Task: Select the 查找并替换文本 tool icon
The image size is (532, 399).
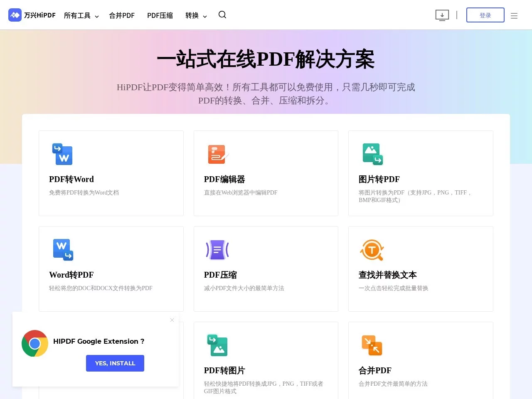Action: tap(372, 249)
